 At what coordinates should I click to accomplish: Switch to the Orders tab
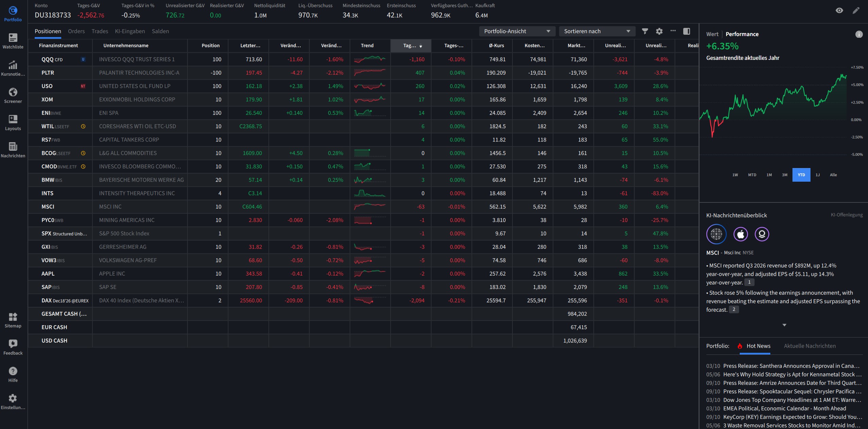76,31
